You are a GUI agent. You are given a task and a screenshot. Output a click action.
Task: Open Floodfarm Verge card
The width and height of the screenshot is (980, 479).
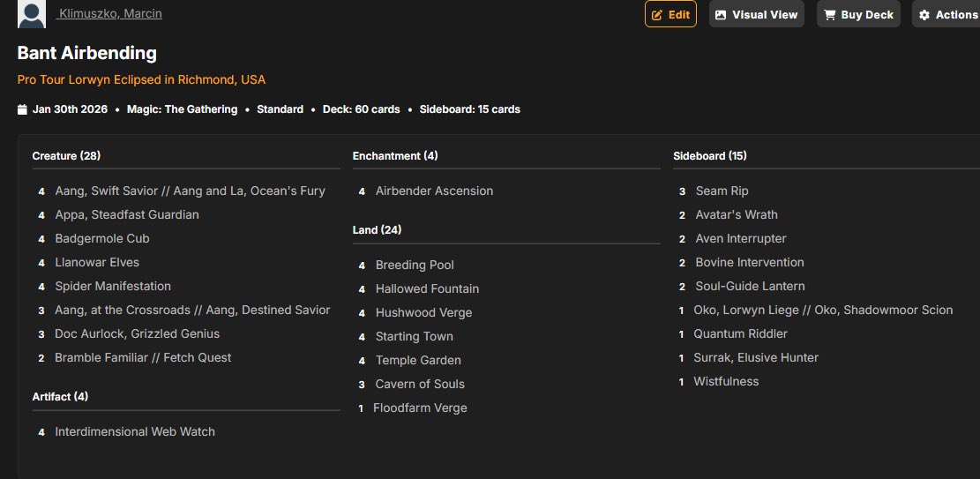coord(420,408)
